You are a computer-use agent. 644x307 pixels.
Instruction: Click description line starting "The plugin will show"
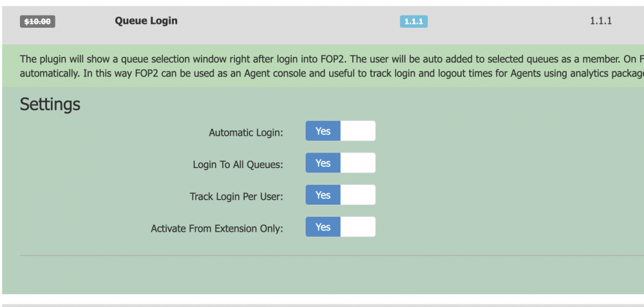click(322, 59)
